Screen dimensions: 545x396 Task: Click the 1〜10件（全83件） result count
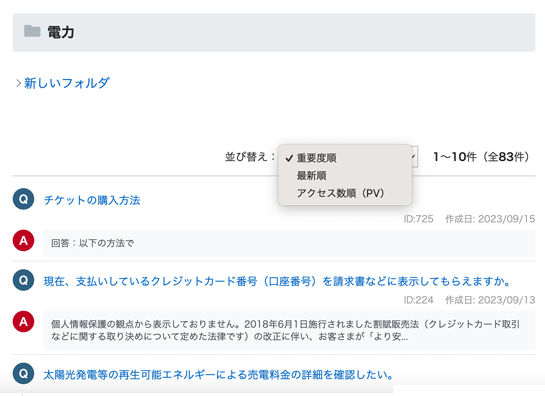(481, 157)
